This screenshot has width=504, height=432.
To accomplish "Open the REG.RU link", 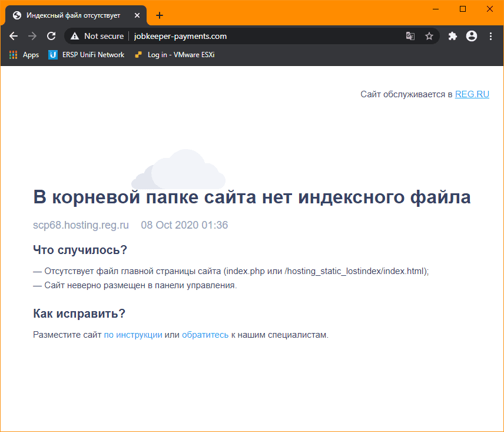I will pyautogui.click(x=472, y=94).
